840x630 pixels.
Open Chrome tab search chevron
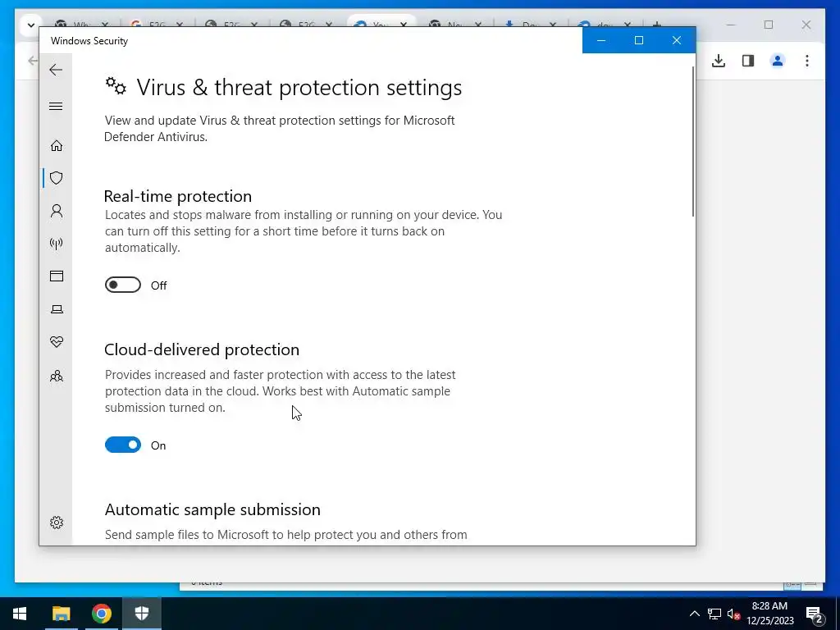pos(30,25)
